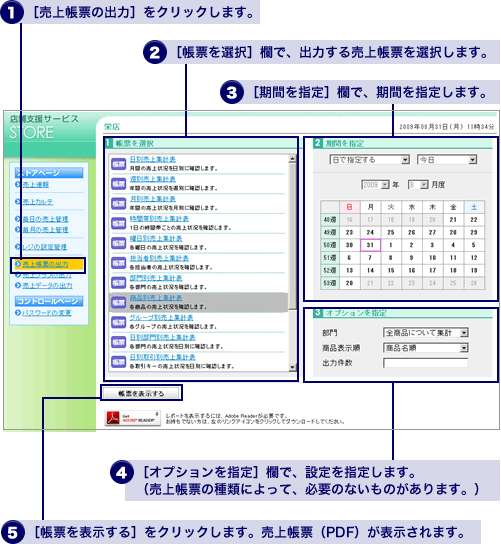Go to 売上データの出力 in the sidebar
The width and height of the screenshot is (501, 544).
pos(48,286)
